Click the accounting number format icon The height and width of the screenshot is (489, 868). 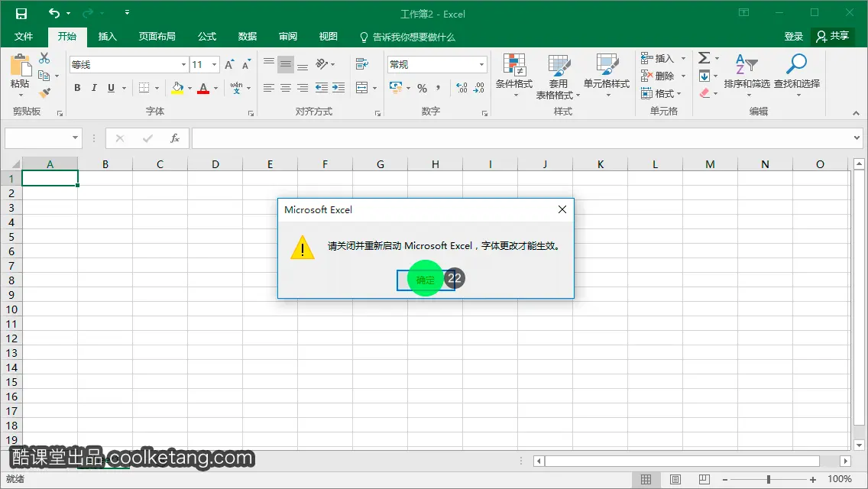pos(396,87)
